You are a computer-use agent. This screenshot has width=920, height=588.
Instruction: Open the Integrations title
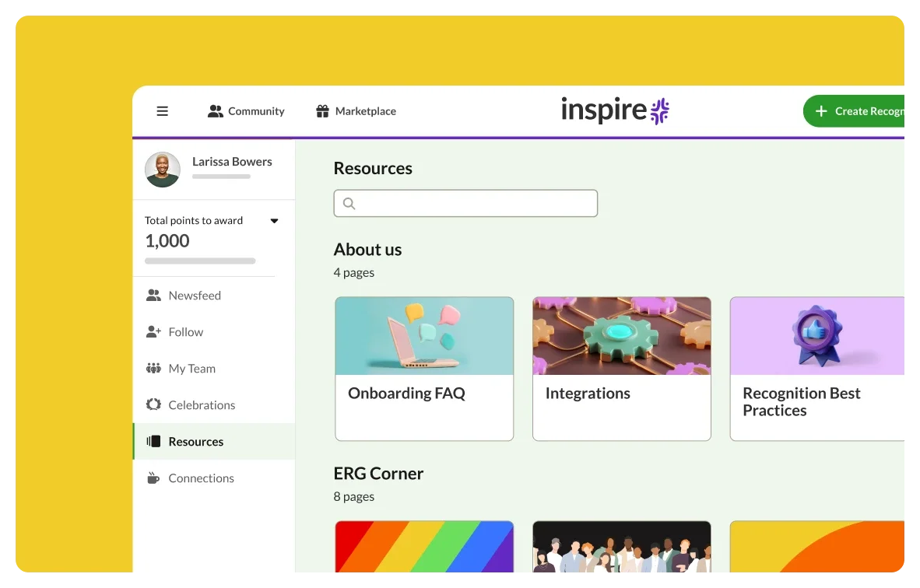(588, 393)
